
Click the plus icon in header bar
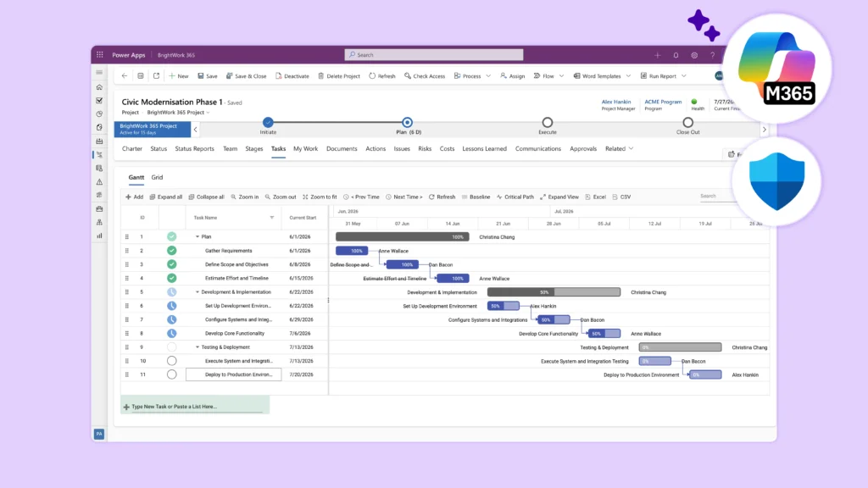tap(658, 55)
